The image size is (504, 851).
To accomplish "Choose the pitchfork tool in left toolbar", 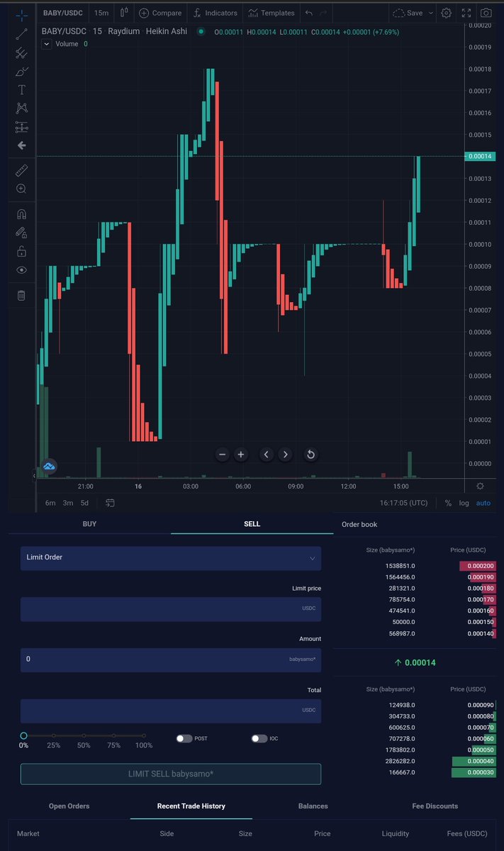I will [21, 52].
